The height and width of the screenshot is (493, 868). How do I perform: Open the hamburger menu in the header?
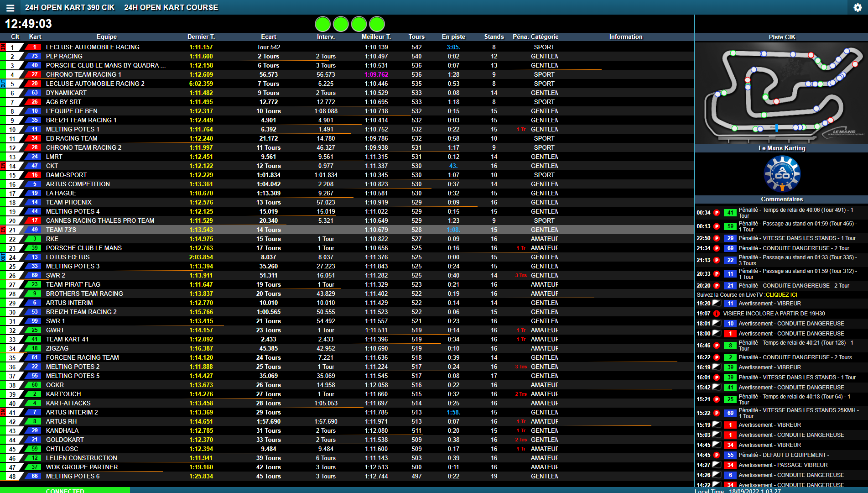(10, 8)
